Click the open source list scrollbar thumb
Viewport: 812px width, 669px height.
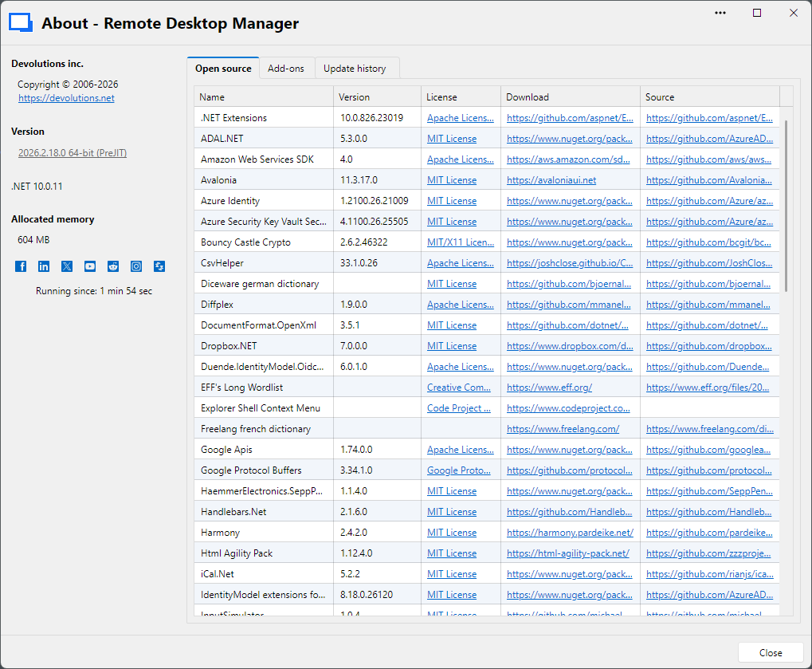tap(787, 207)
